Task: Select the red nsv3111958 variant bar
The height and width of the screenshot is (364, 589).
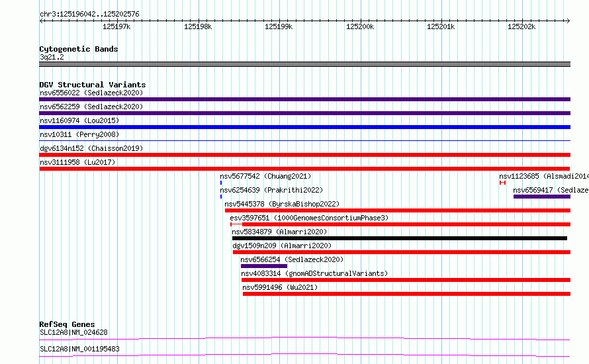Action: pyautogui.click(x=304, y=169)
